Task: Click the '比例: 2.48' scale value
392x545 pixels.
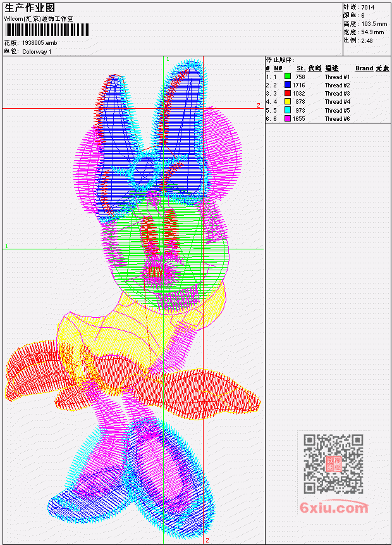Action: (x=358, y=41)
